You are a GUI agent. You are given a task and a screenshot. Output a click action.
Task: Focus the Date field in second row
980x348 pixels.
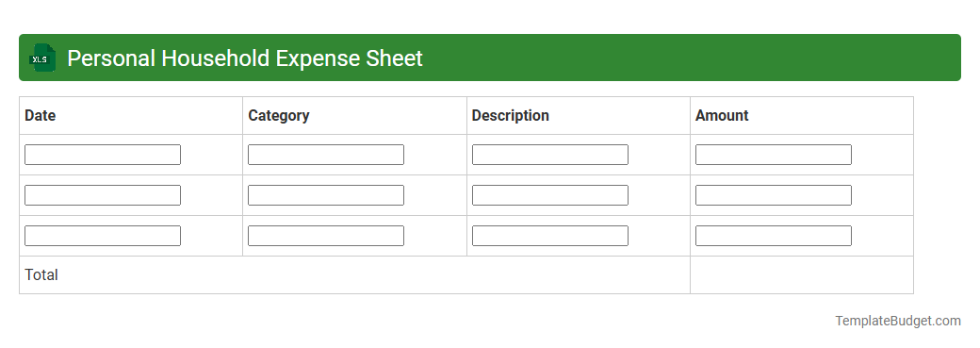pos(103,195)
